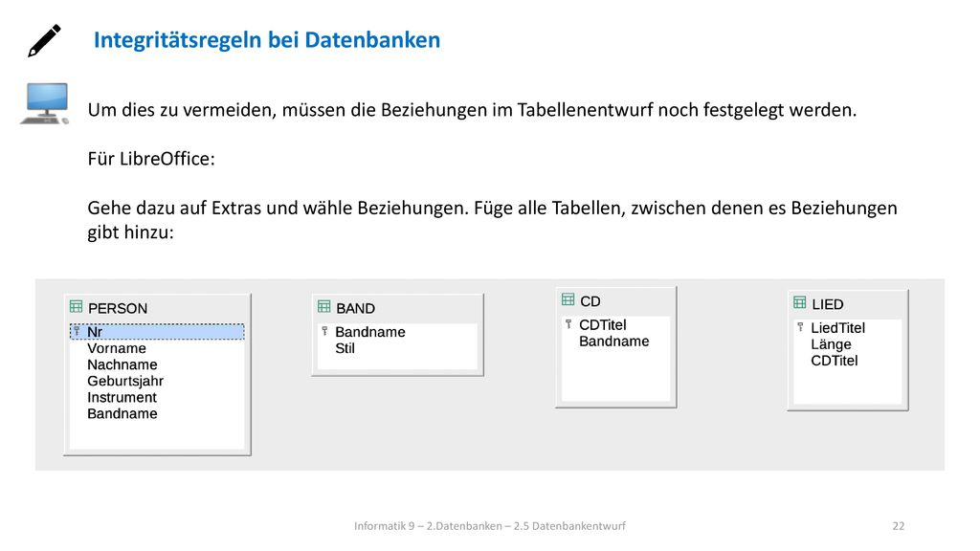Select the Stil field

tap(345, 348)
